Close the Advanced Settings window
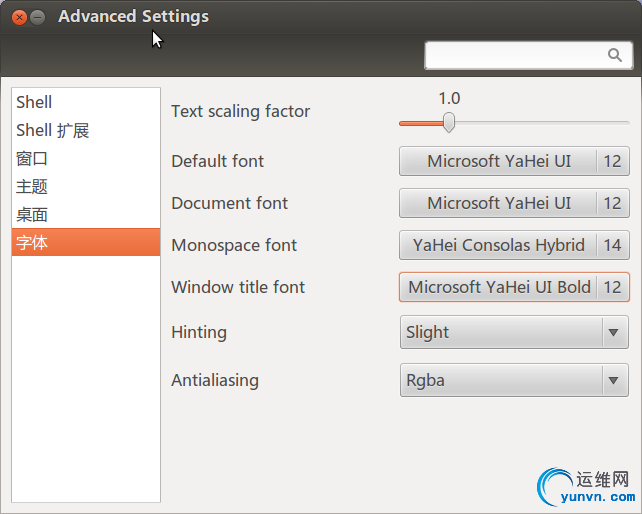Screen dimensions: 642x514 coord(18,17)
